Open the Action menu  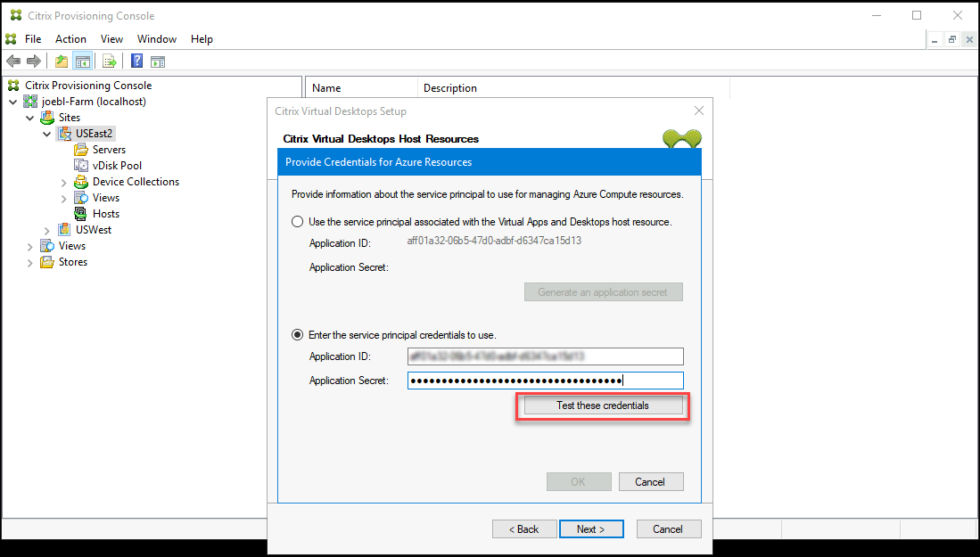[70, 38]
